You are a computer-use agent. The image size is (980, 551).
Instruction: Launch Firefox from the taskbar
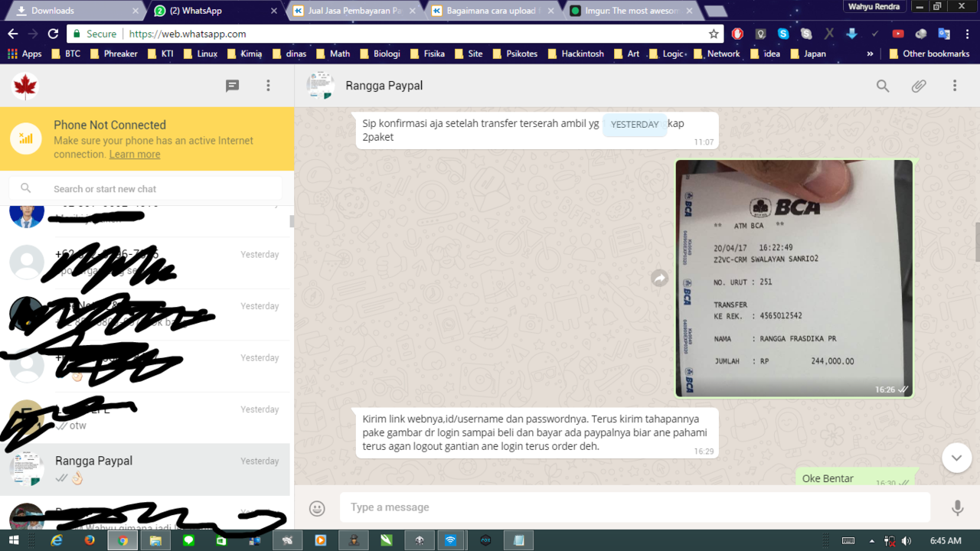tap(90, 540)
